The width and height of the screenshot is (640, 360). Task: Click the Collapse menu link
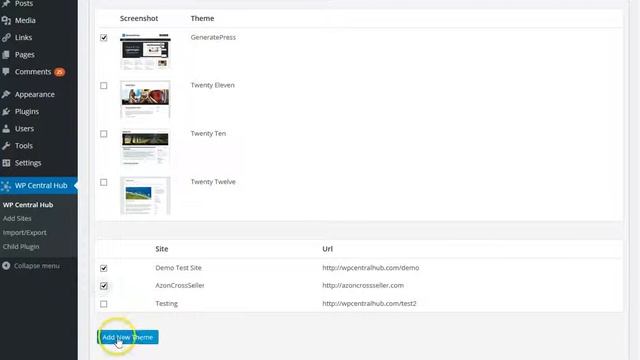(x=37, y=266)
